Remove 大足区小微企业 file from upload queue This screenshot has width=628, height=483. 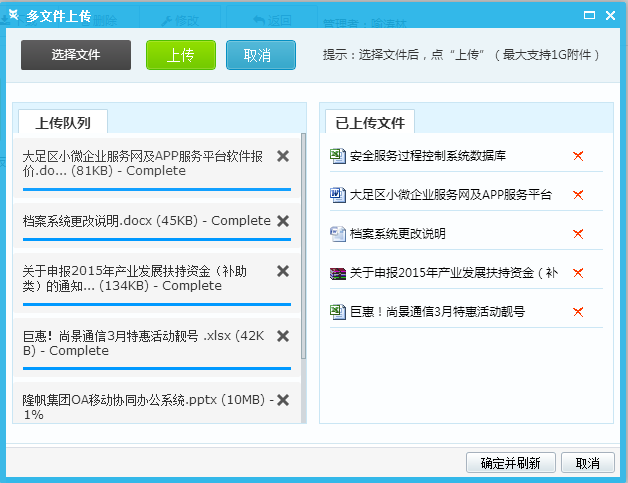pos(283,156)
